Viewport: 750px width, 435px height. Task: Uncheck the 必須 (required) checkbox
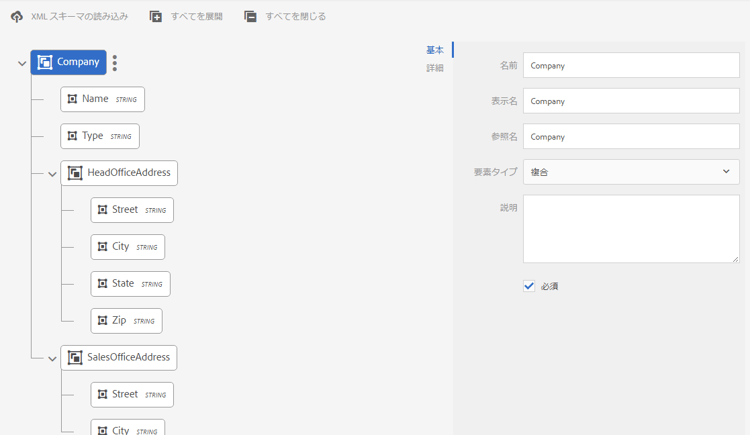click(529, 286)
